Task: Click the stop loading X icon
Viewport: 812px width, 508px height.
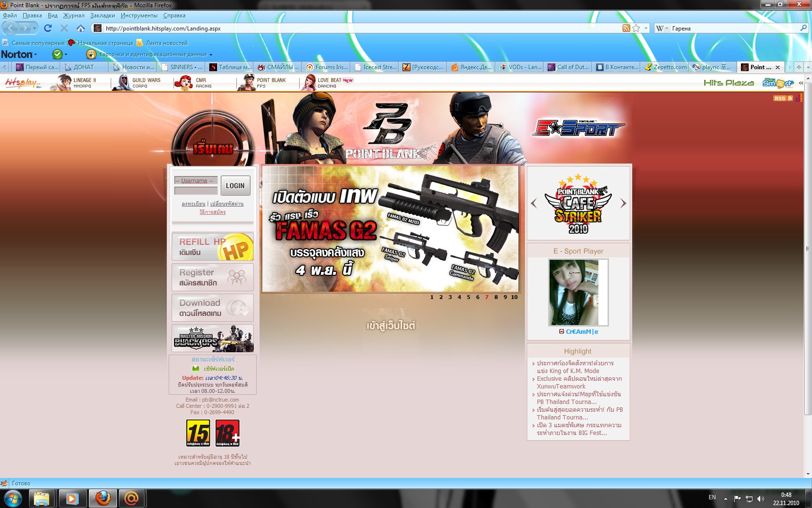Action: [x=64, y=28]
